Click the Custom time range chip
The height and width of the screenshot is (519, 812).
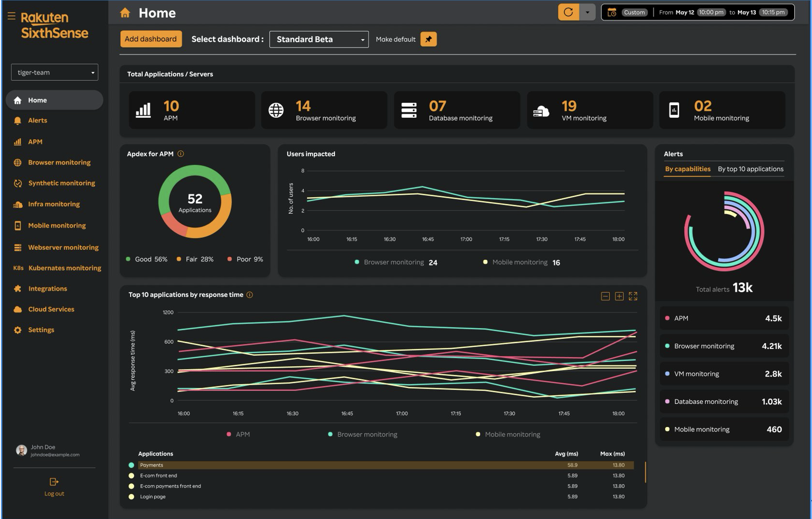[634, 13]
